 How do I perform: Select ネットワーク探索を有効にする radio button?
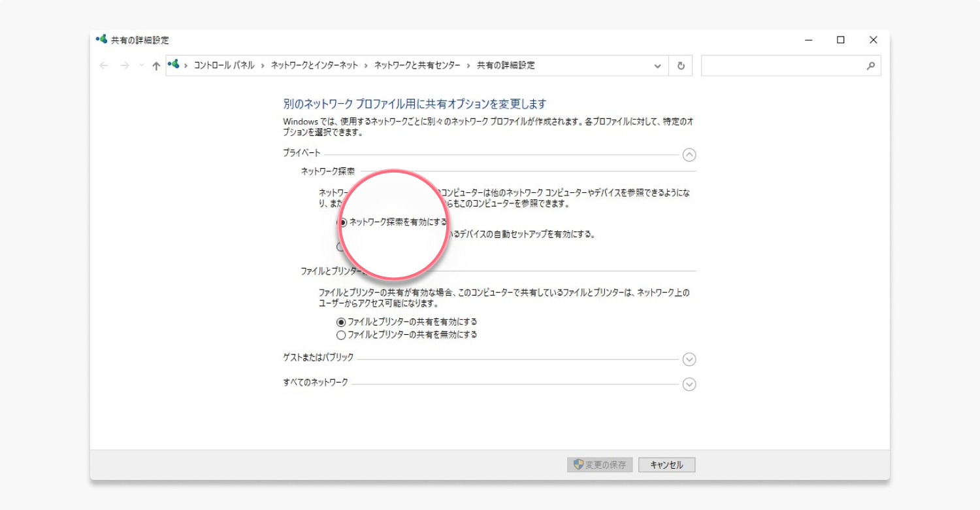pyautogui.click(x=342, y=222)
